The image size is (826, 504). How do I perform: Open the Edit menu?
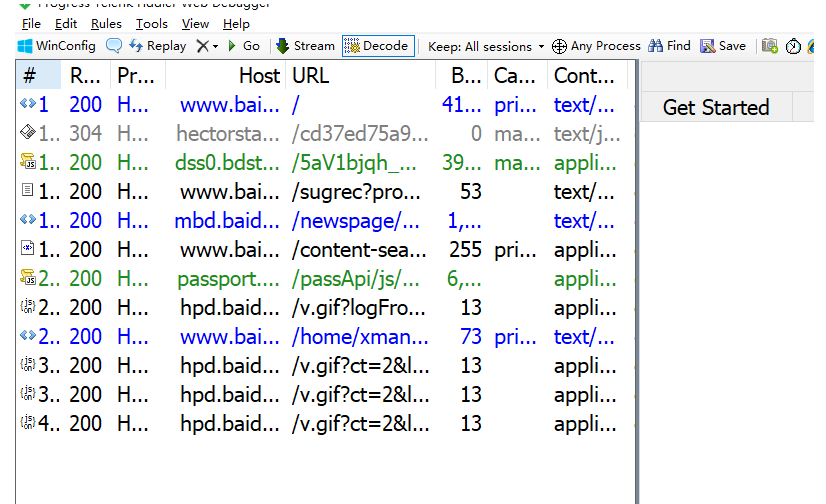coord(66,24)
